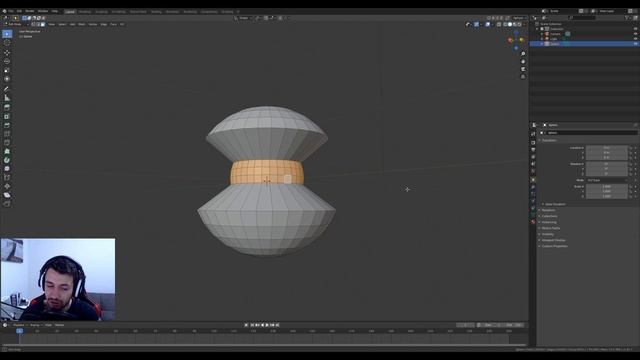The width and height of the screenshot is (640, 360).
Task: Click the viewport zoom gizmo icon
Action: [x=523, y=54]
